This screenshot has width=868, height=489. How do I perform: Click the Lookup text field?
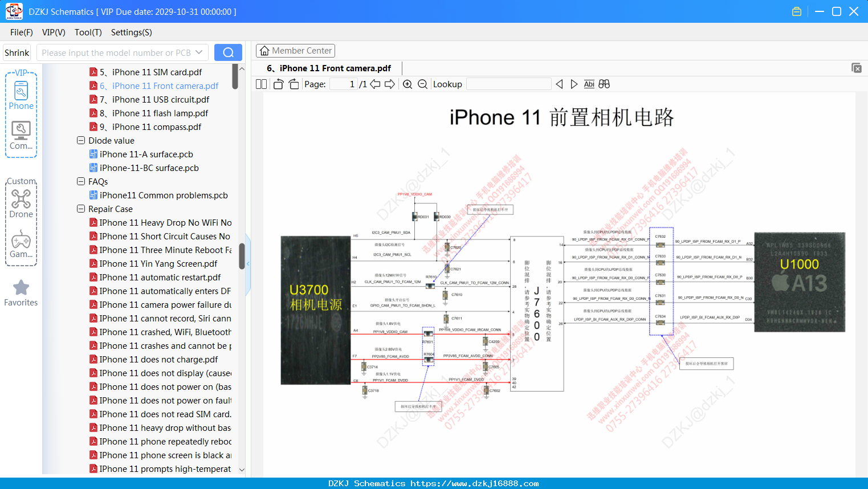pyautogui.click(x=509, y=84)
